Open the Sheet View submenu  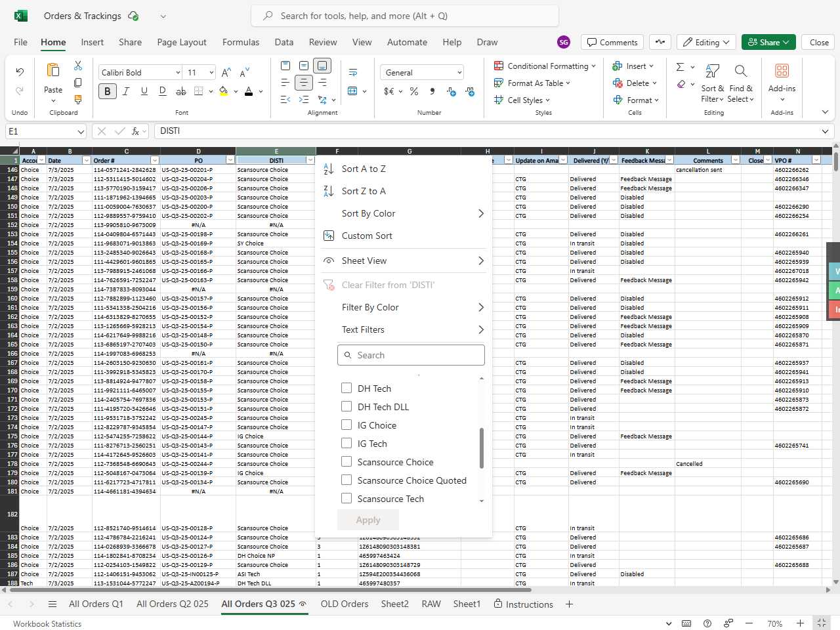404,261
